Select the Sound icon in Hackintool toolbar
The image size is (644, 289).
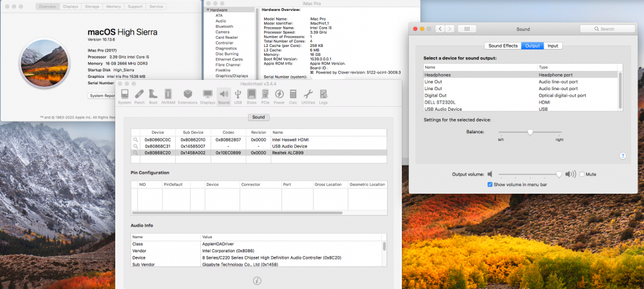click(224, 97)
